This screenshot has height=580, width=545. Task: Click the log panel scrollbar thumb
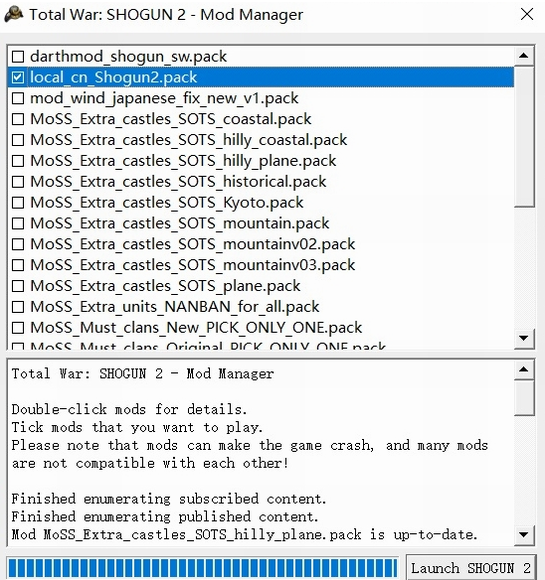[524, 398]
